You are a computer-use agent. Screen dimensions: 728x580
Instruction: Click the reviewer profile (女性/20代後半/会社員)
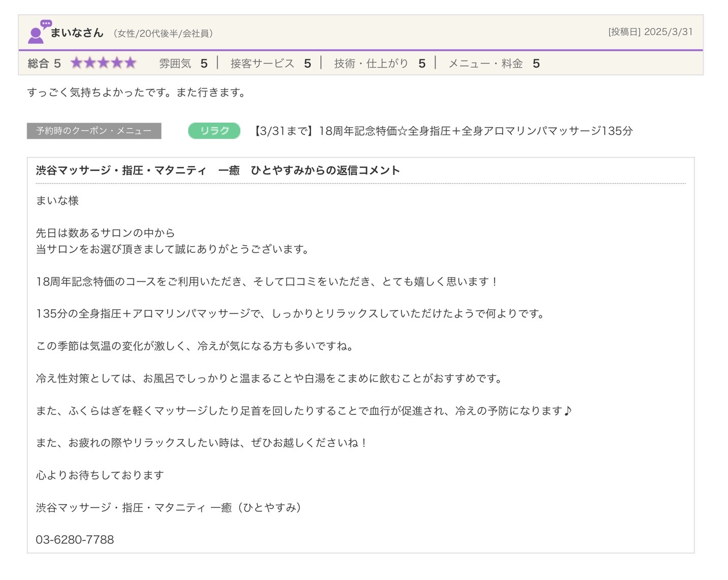tap(162, 34)
